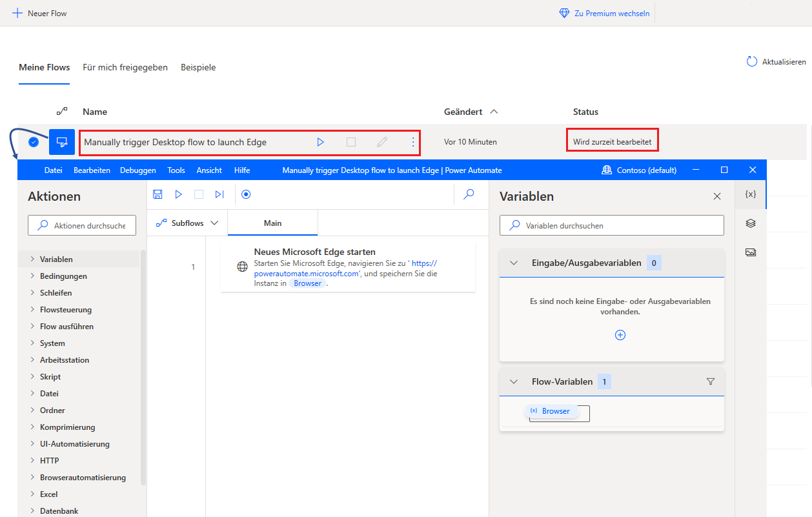This screenshot has width=812, height=517.
Task: Click Aktionen durchsuchen search field
Action: [82, 225]
